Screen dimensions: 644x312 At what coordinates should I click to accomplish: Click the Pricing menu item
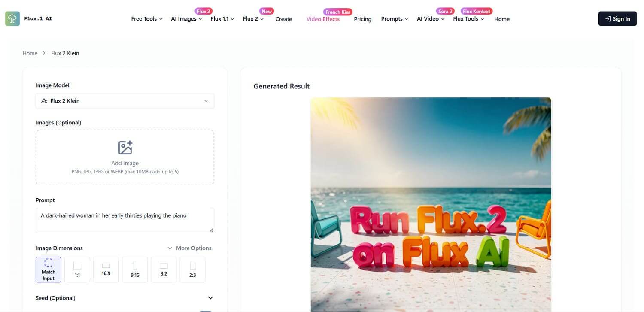[362, 19]
